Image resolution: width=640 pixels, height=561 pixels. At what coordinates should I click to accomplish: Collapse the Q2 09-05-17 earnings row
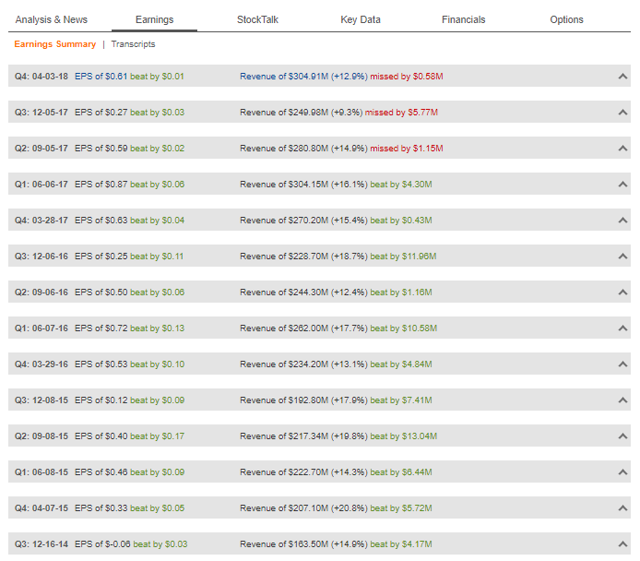(622, 148)
